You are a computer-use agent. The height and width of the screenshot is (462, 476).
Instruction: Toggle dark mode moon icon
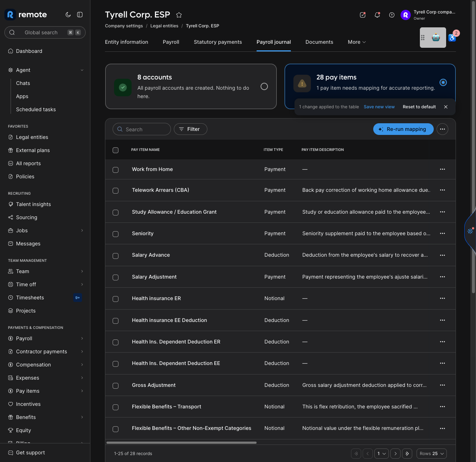click(x=68, y=15)
